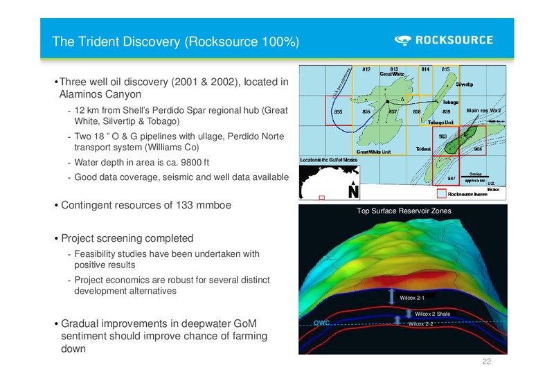
Task: Click the Rocksource logo
Action: click(x=444, y=40)
